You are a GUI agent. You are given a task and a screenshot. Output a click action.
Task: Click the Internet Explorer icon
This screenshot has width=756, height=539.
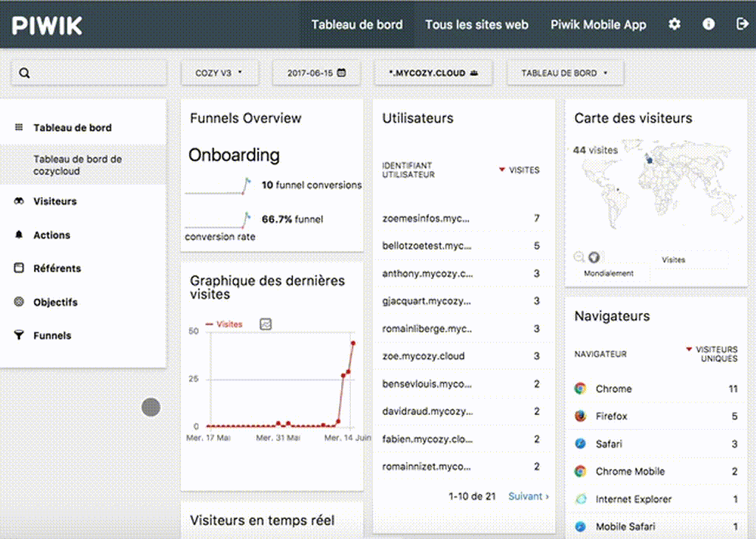580,499
